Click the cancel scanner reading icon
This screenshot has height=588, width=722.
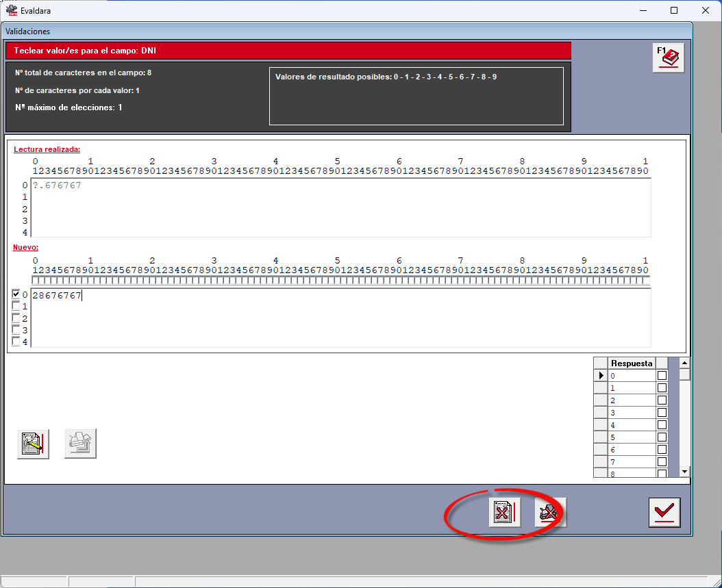pos(550,512)
